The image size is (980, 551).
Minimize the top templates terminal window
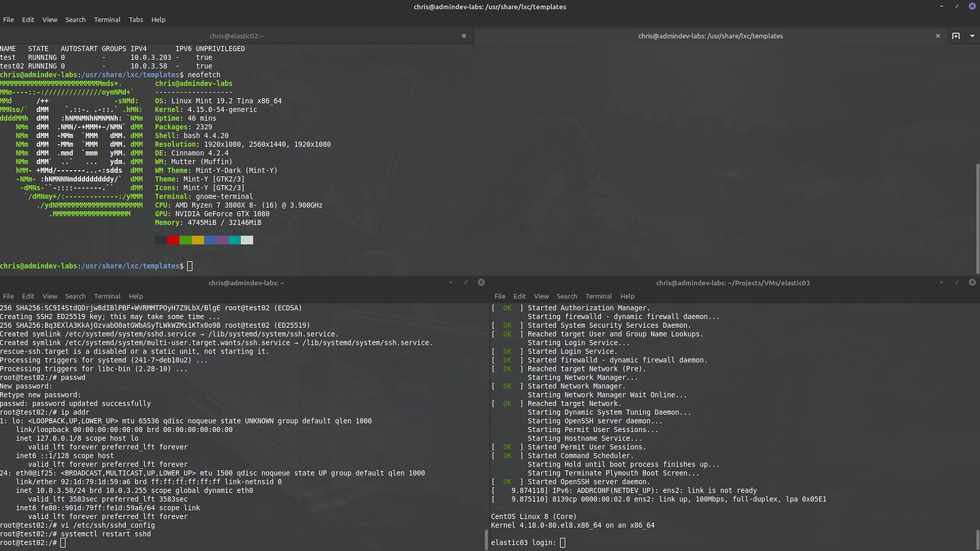(941, 7)
